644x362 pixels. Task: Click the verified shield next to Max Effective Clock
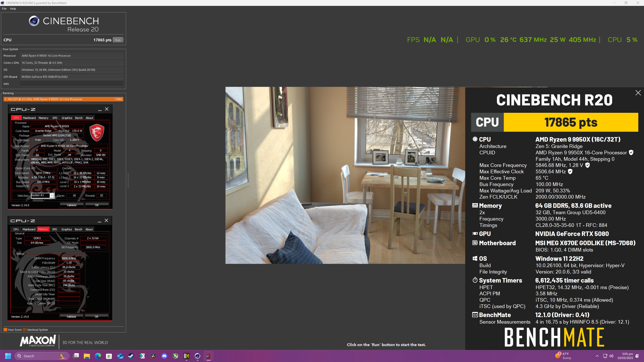tap(570, 171)
